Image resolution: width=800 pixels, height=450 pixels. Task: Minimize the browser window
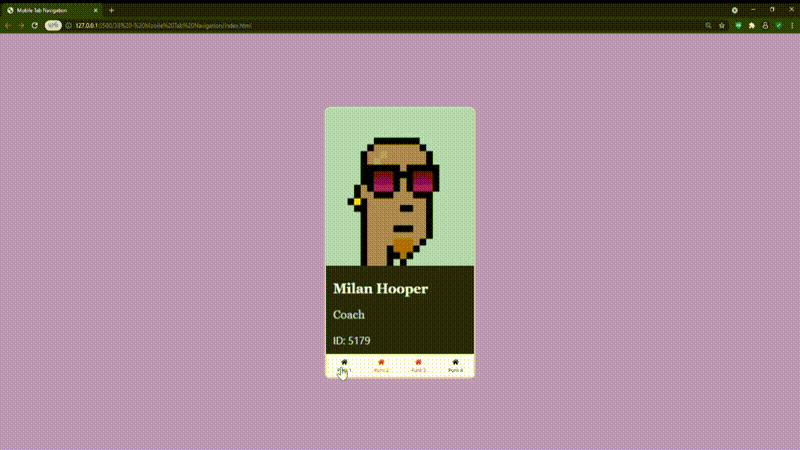[754, 10]
